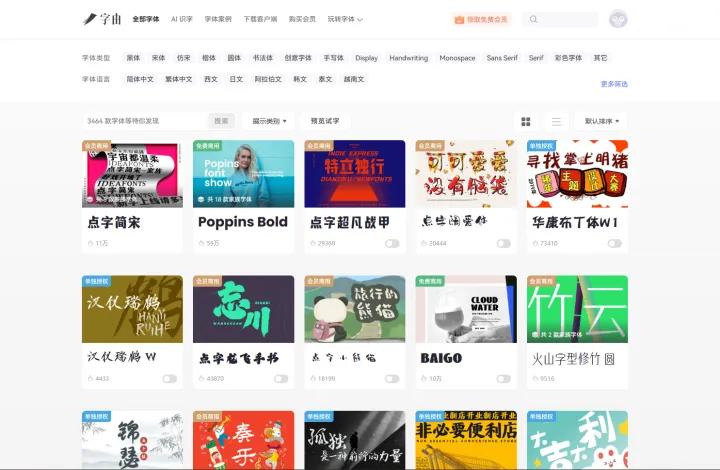This screenshot has width=720, height=470.
Task: Toggle the switch on the 20444 downloads card
Action: click(503, 243)
